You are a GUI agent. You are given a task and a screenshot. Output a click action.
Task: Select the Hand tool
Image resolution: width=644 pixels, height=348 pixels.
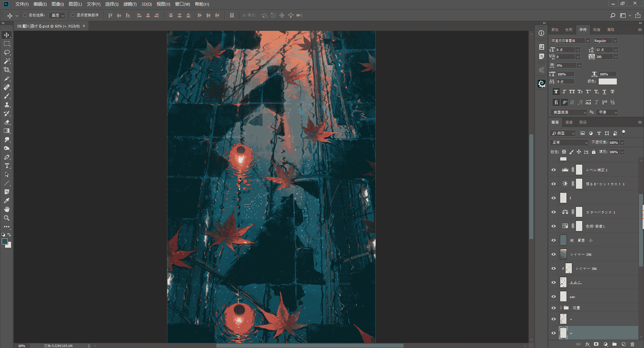[x=7, y=209]
